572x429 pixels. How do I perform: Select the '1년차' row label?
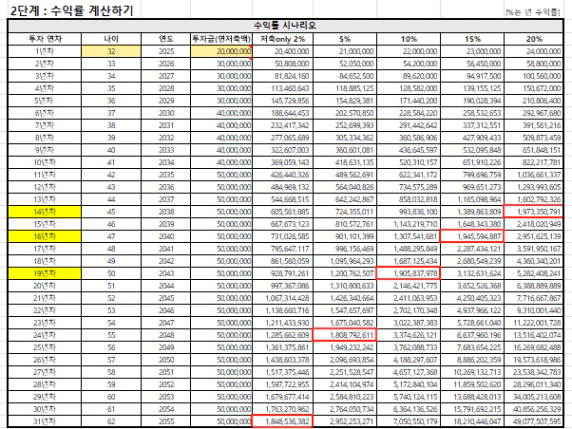coord(45,51)
